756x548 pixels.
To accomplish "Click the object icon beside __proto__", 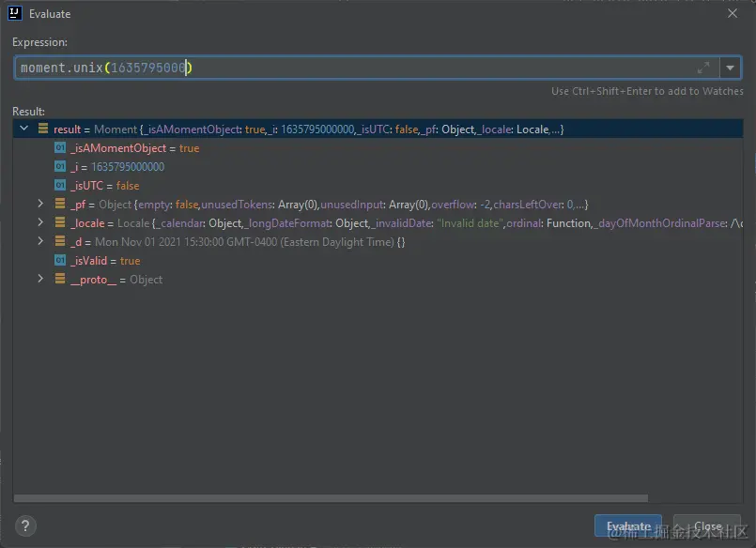I will 60,279.
